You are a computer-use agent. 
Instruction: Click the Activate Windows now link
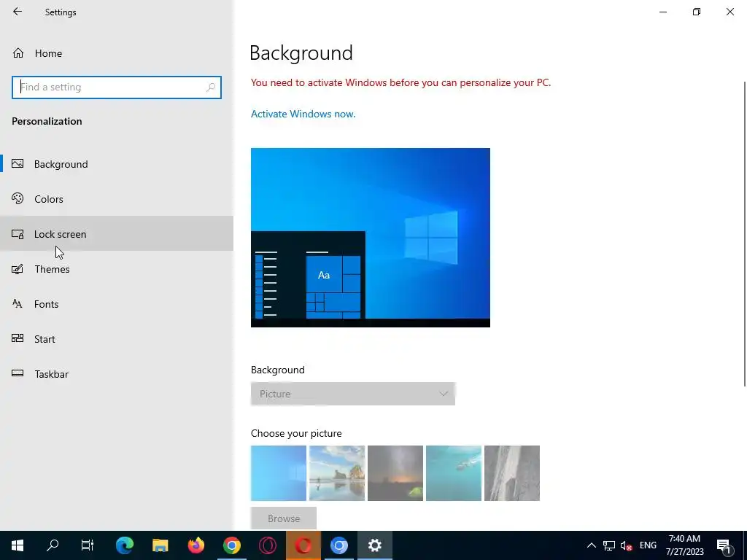coord(303,114)
